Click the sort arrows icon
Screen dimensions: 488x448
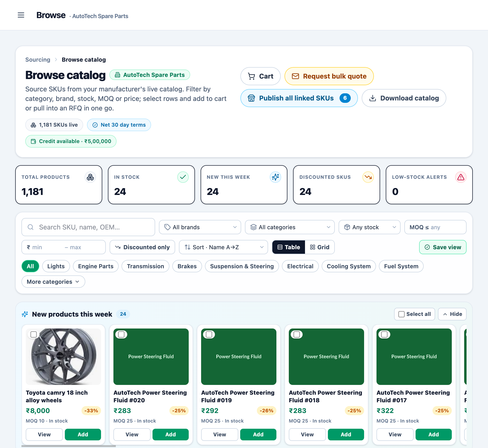pos(187,247)
